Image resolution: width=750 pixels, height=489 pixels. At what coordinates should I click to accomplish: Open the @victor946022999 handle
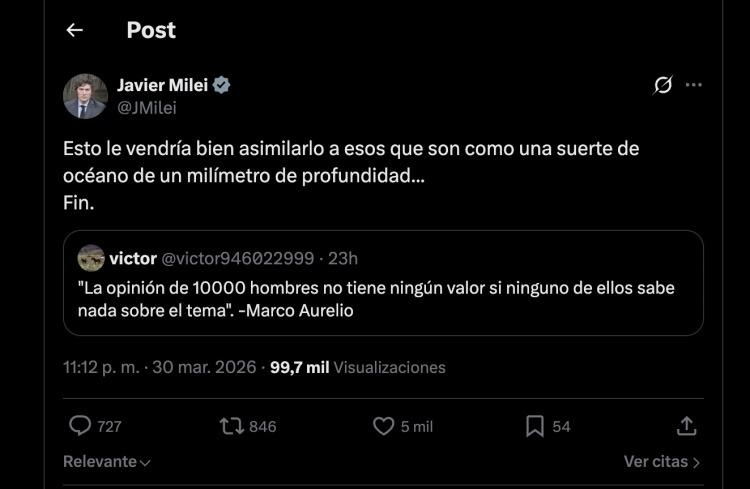(x=237, y=258)
